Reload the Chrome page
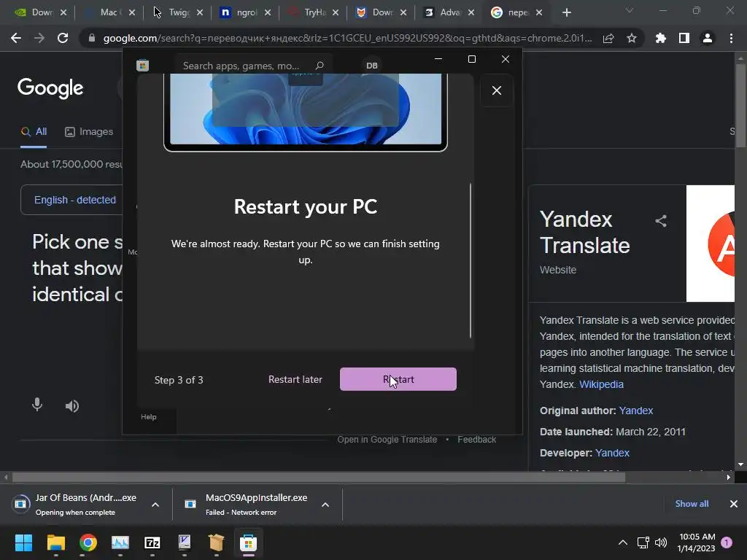This screenshot has width=747, height=560. point(63,38)
